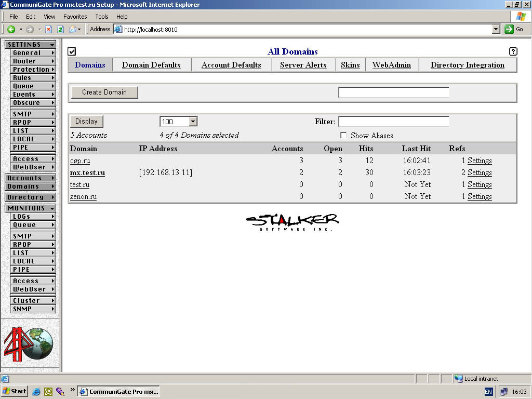The width and height of the screenshot is (532, 399).
Task: Enable the Show Aliases checkbox
Action: pyautogui.click(x=343, y=135)
